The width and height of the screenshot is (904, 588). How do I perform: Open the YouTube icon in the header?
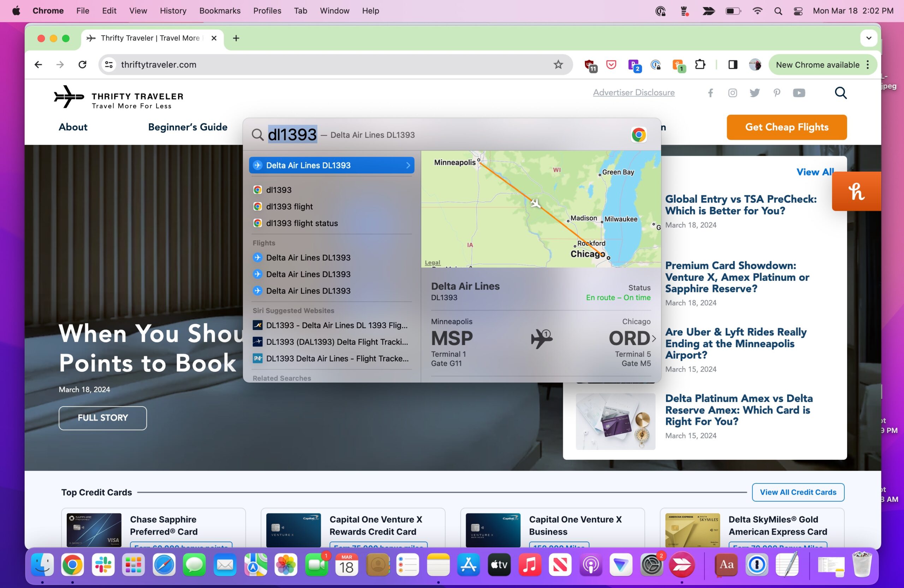799,93
